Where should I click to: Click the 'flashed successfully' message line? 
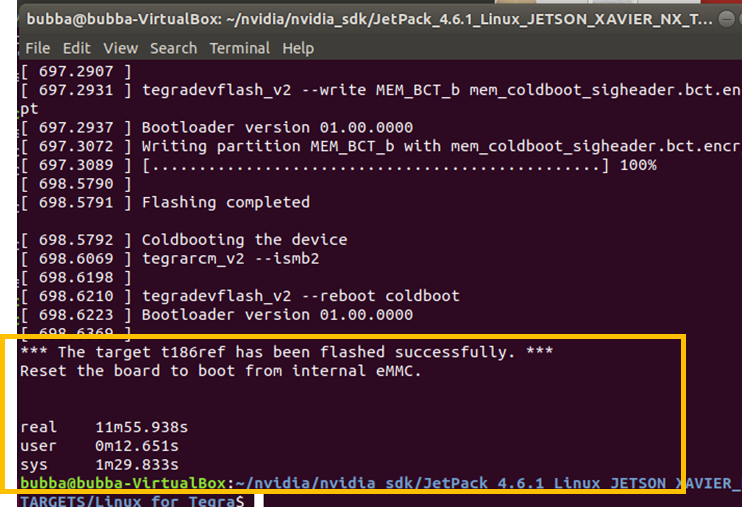[286, 352]
